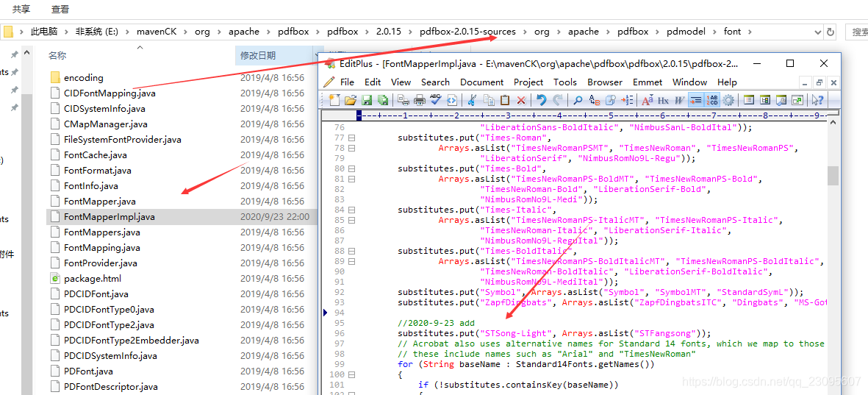Click code line 96 containing STSong-Light
The width and height of the screenshot is (868, 395).
coord(554,333)
